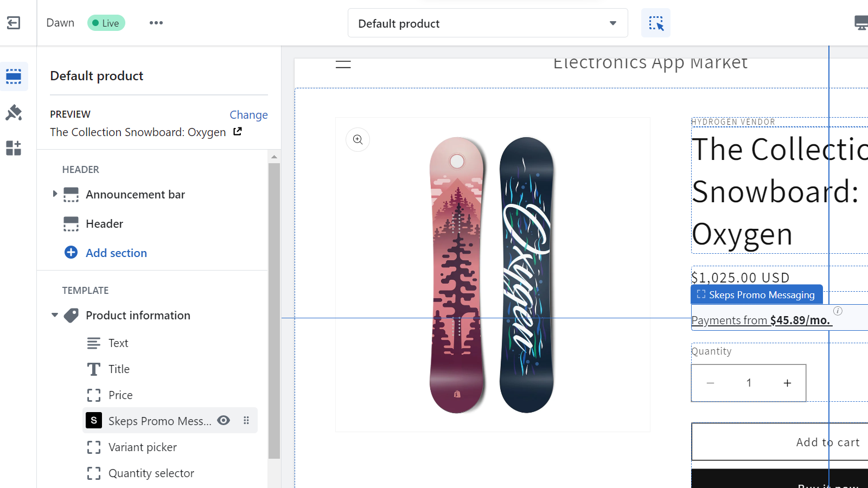Select the Title block row
Viewport: 868px width, 488px height.
[170, 369]
